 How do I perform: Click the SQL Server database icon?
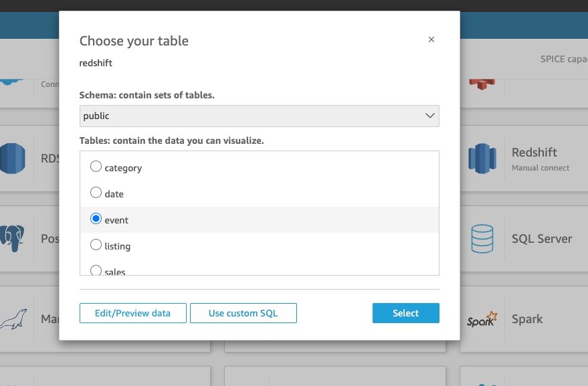click(482, 239)
